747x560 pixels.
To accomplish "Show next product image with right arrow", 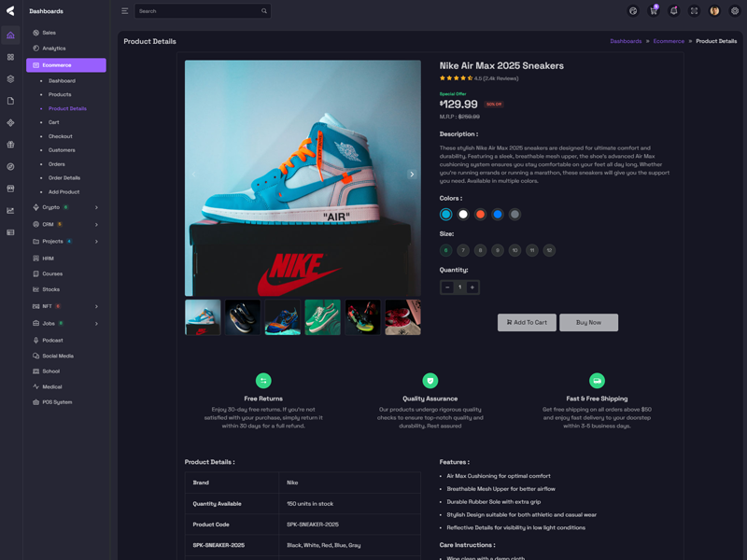I will pyautogui.click(x=412, y=175).
